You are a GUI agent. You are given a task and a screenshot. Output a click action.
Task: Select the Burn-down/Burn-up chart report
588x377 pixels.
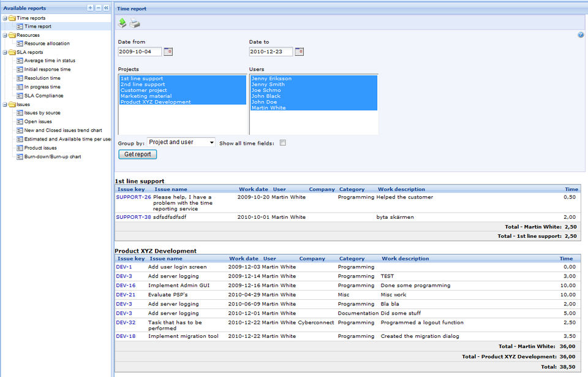(52, 157)
